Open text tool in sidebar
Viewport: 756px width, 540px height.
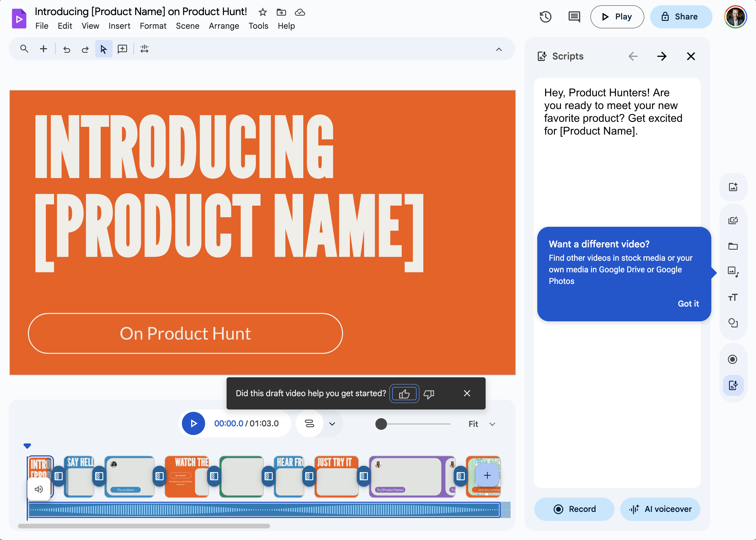(x=733, y=297)
